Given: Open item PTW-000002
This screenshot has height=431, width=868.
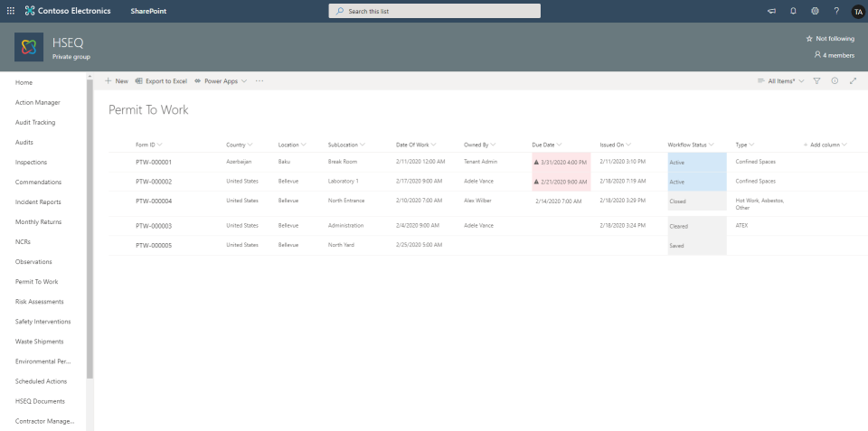Looking at the screenshot, I should click(x=154, y=182).
